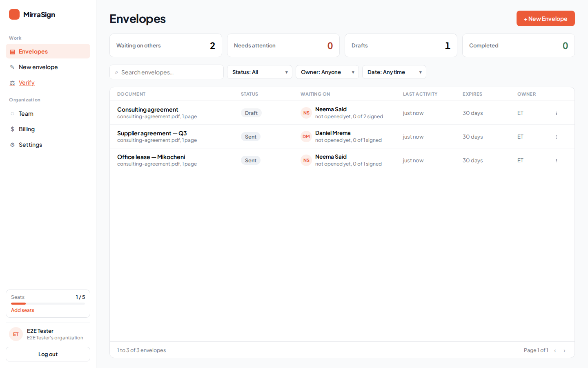Click the Last Activity column header
The image size is (588, 368).
(420, 94)
